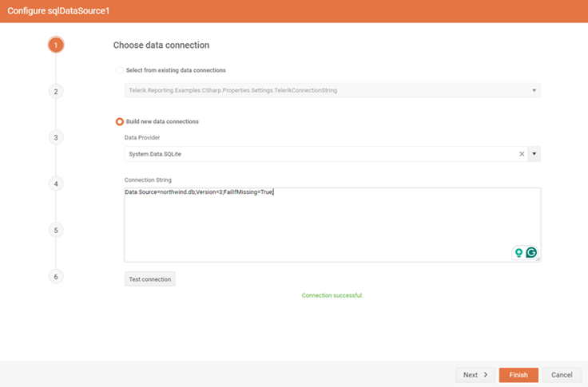Clear the Data Provider with the X icon

pyautogui.click(x=522, y=154)
